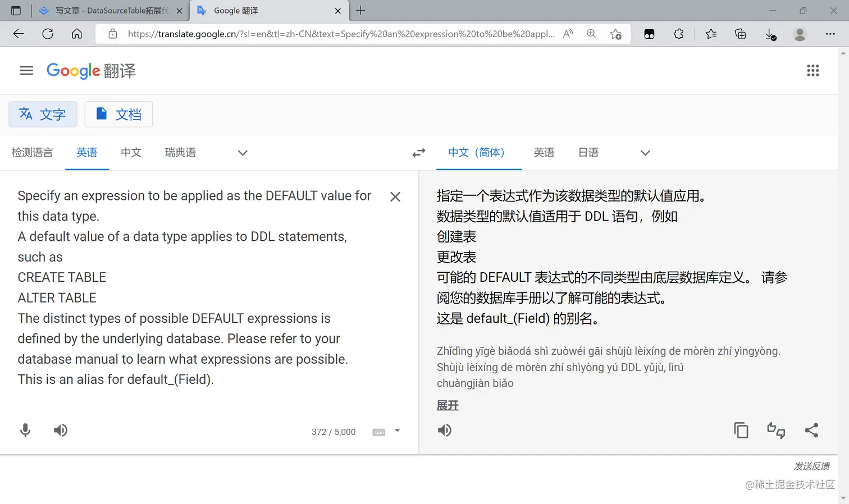Open a new browser tab

360,11
